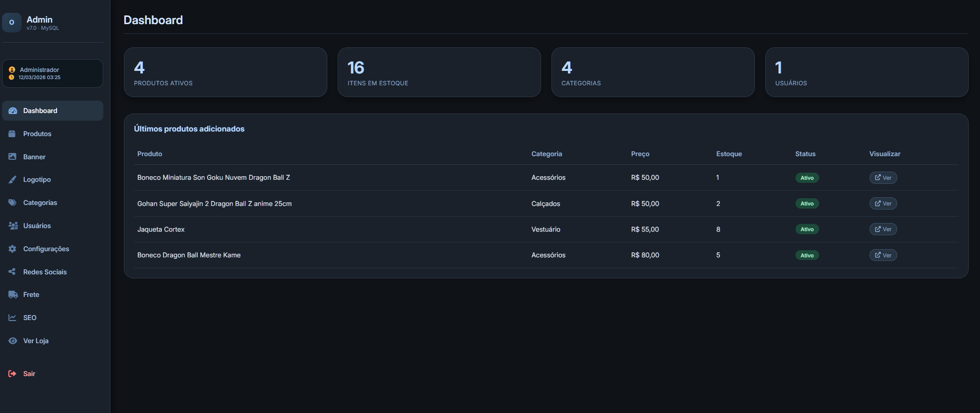This screenshot has height=413, width=980.
Task: Click the Itens em Estoque stat card
Action: point(439,72)
